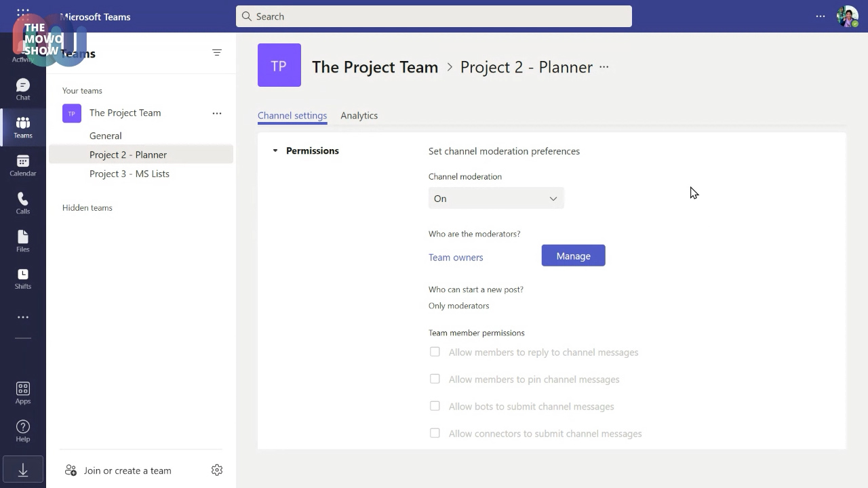Click into the Search box
The width and height of the screenshot is (868, 488).
[x=434, y=16]
